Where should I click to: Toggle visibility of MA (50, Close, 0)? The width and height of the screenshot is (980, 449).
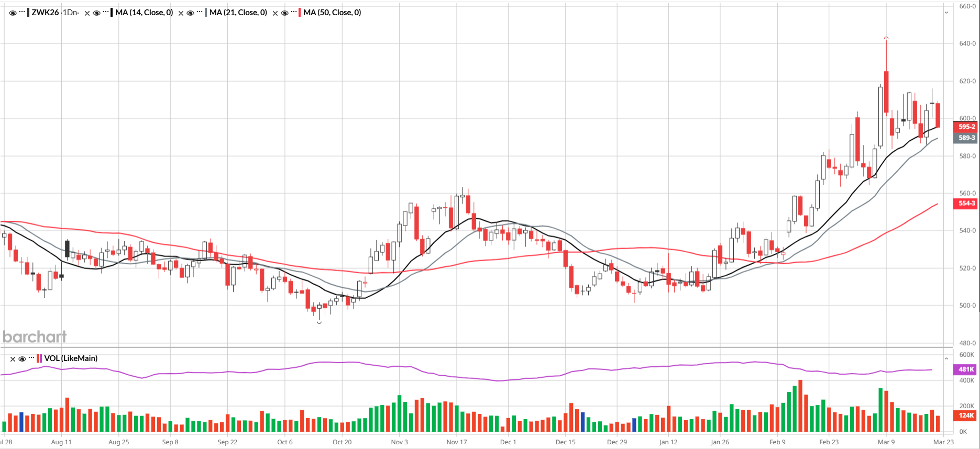click(284, 13)
